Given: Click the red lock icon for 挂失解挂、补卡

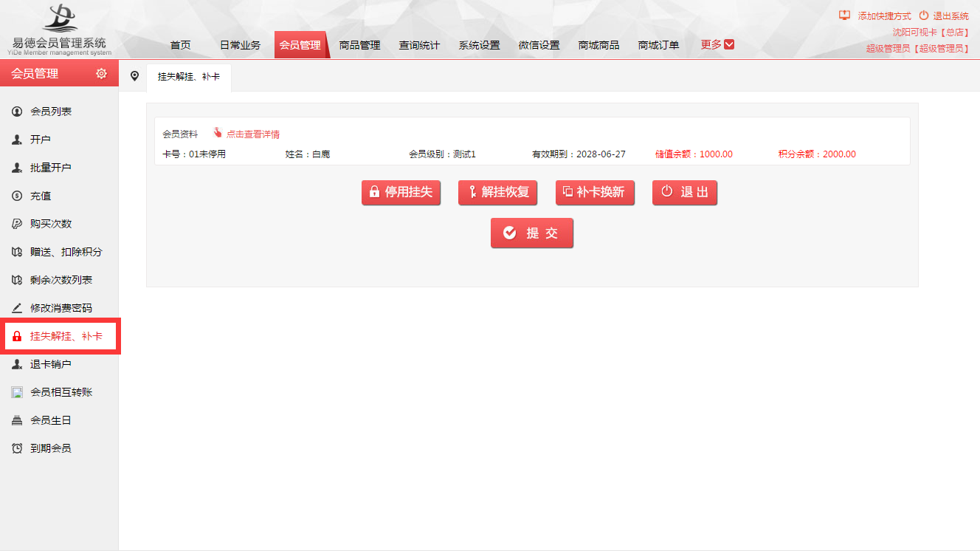Looking at the screenshot, I should pyautogui.click(x=17, y=336).
